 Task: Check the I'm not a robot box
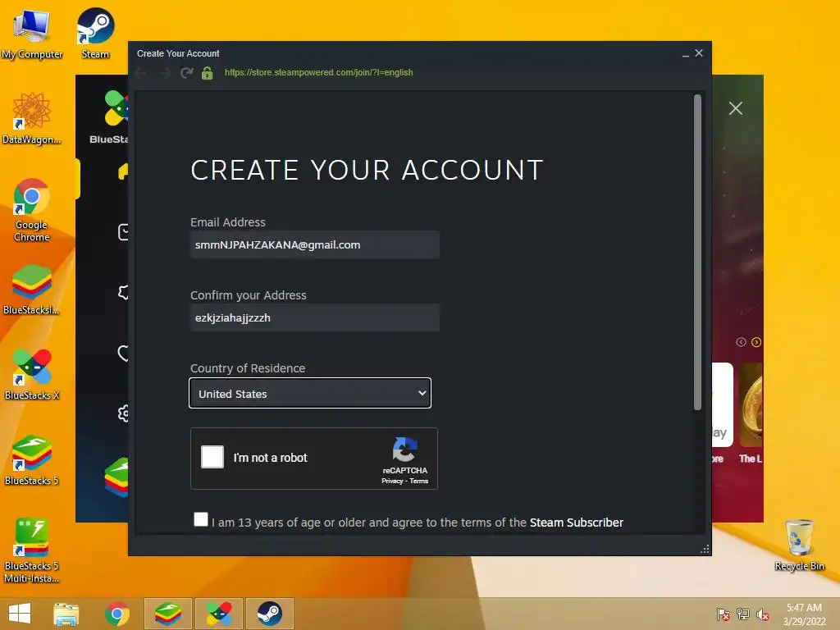pyautogui.click(x=212, y=457)
